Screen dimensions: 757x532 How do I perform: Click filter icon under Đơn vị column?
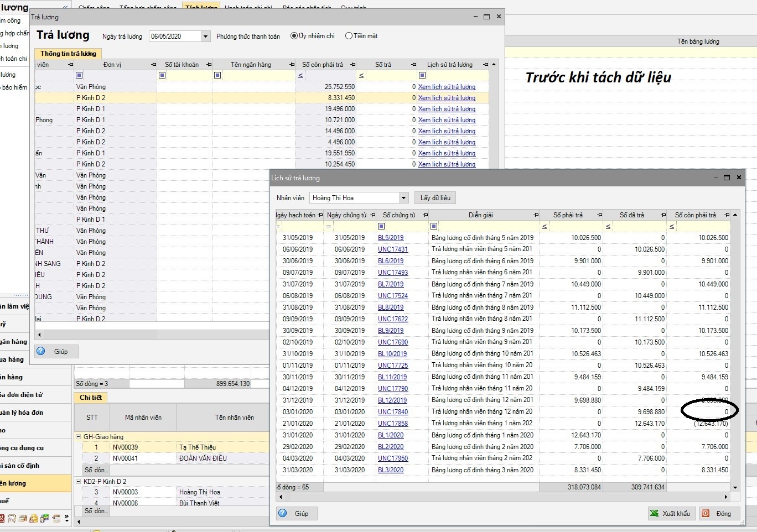click(x=79, y=75)
